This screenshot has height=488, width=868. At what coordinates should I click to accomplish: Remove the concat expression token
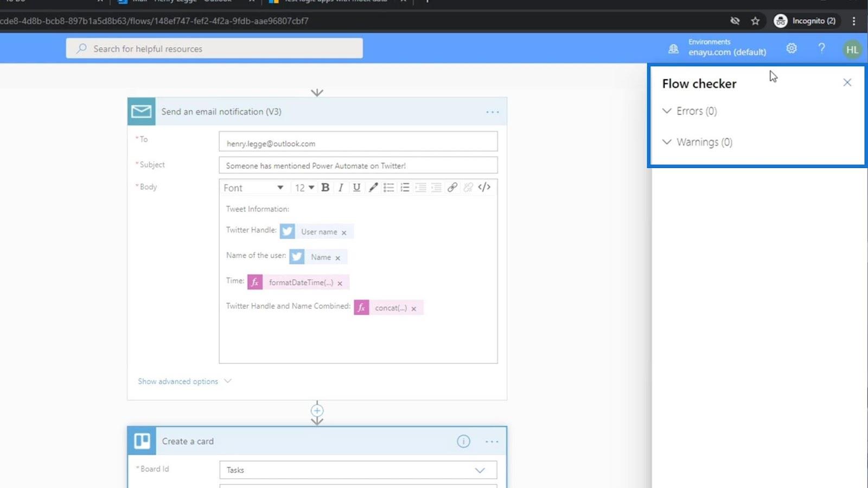(x=413, y=309)
